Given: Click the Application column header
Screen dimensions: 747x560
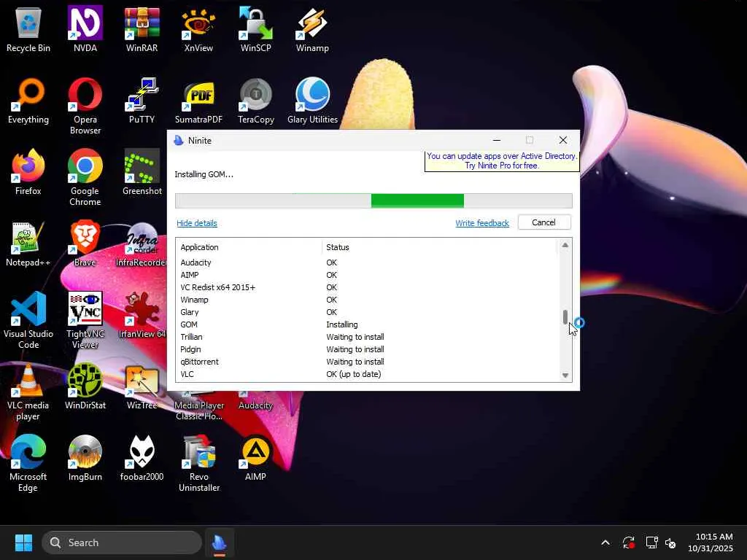Looking at the screenshot, I should [249, 247].
